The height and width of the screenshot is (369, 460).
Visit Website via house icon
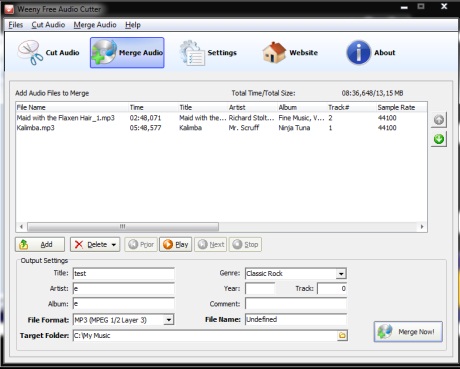(290, 53)
